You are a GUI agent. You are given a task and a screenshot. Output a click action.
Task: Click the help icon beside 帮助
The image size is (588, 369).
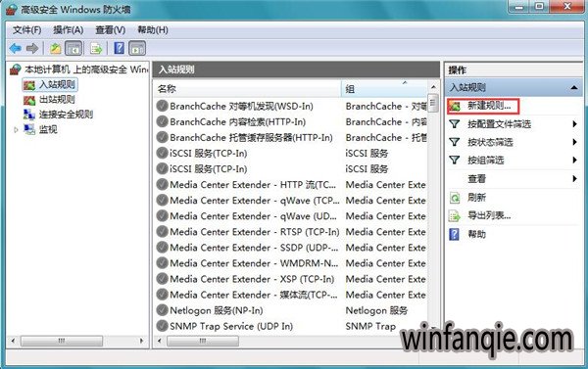coord(454,235)
